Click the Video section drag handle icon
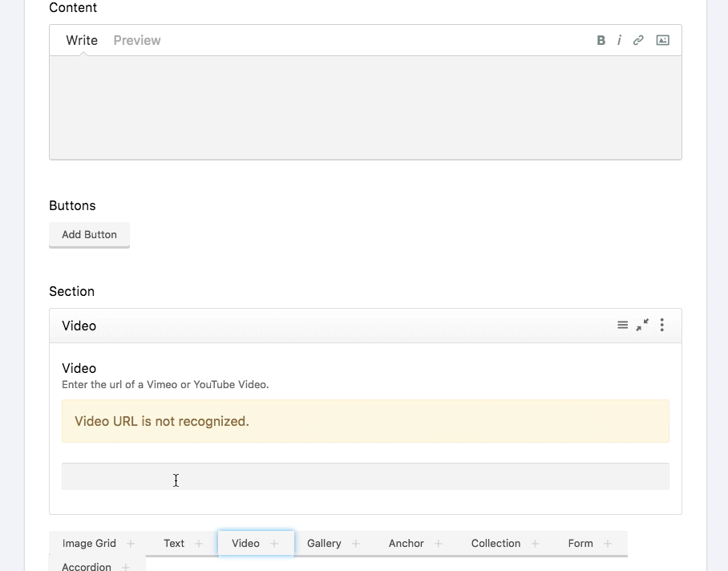 pyautogui.click(x=622, y=325)
